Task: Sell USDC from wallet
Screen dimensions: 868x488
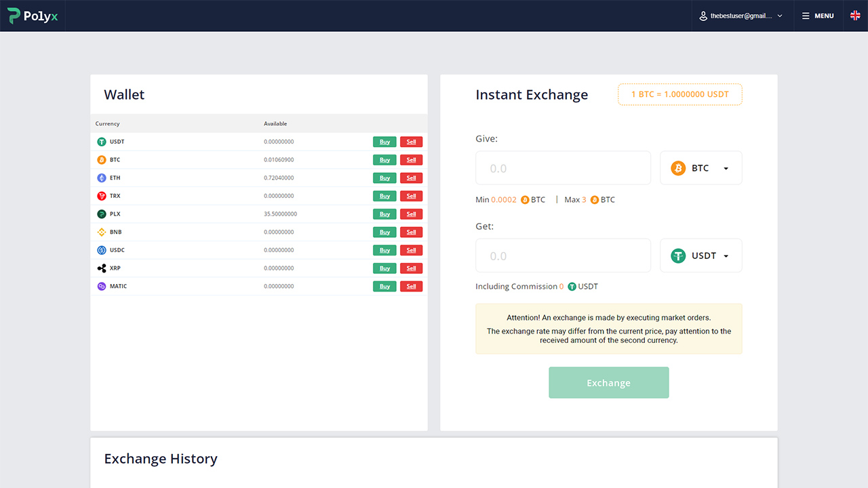Action: coord(411,250)
